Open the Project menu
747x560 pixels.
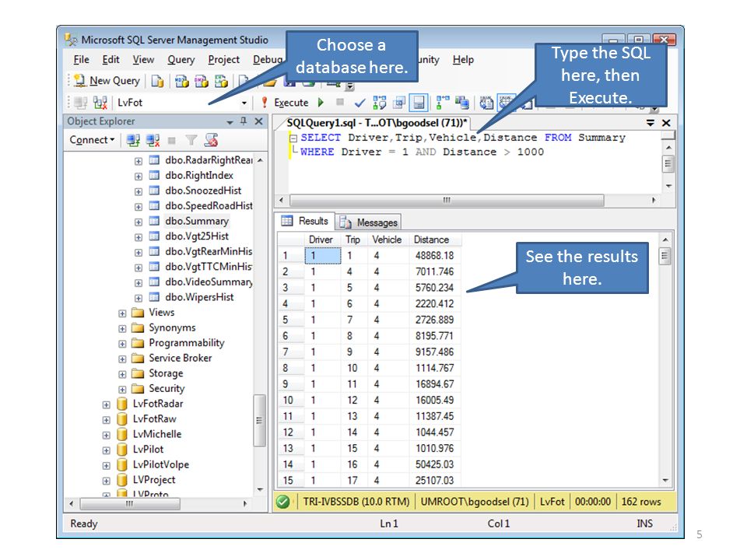point(224,60)
